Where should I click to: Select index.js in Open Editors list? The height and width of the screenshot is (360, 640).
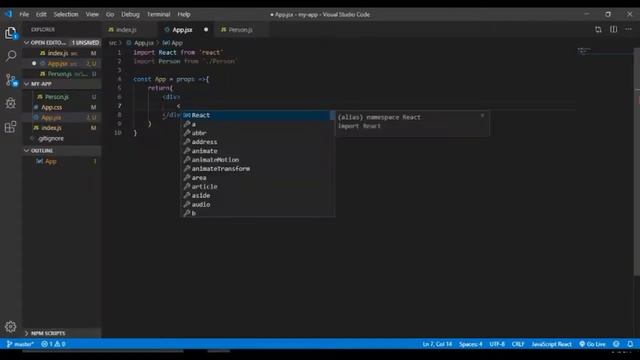click(61, 53)
